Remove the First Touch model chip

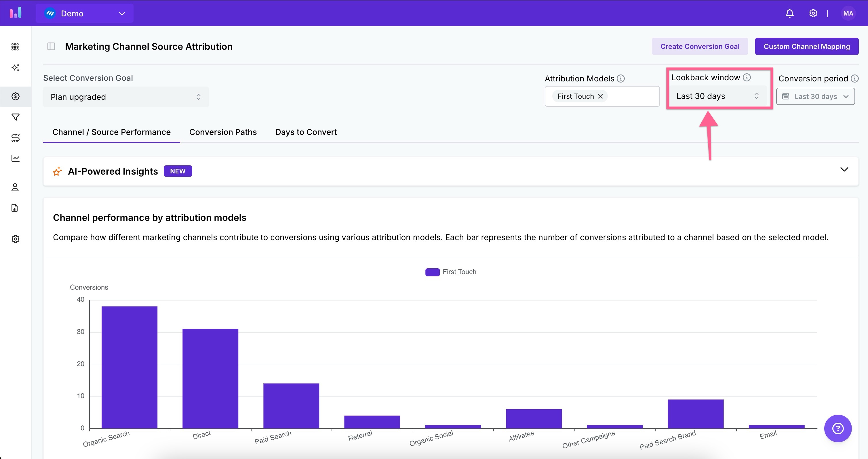click(x=600, y=96)
